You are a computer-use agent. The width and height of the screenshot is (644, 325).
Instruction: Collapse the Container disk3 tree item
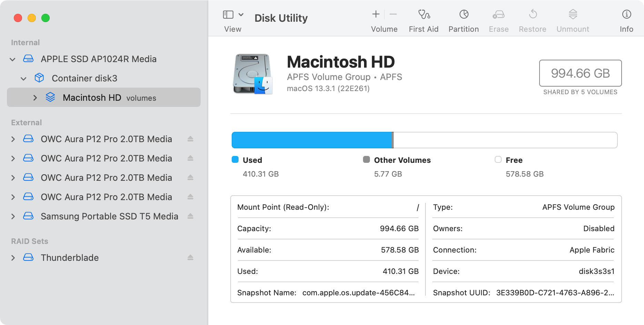[23, 79]
